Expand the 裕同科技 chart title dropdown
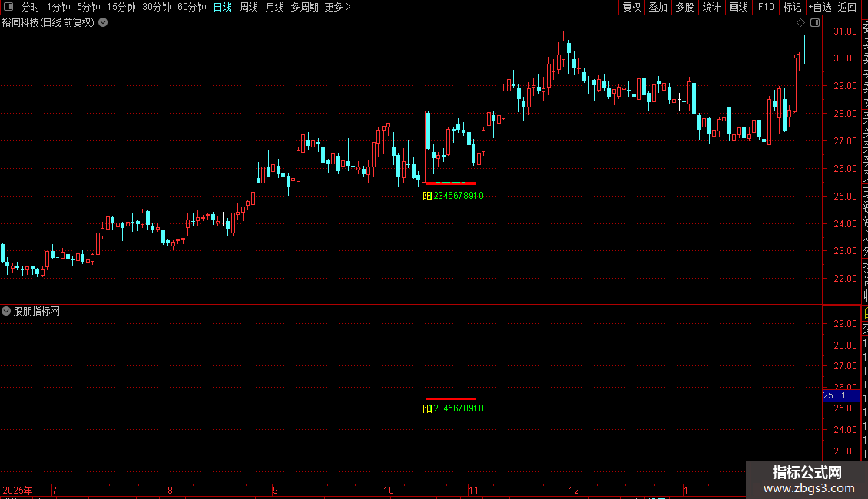Screen dimensions: 868x499 pos(103,23)
